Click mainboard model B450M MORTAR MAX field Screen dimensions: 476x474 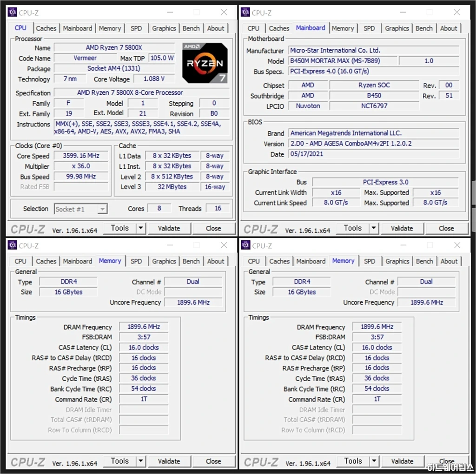343,61
